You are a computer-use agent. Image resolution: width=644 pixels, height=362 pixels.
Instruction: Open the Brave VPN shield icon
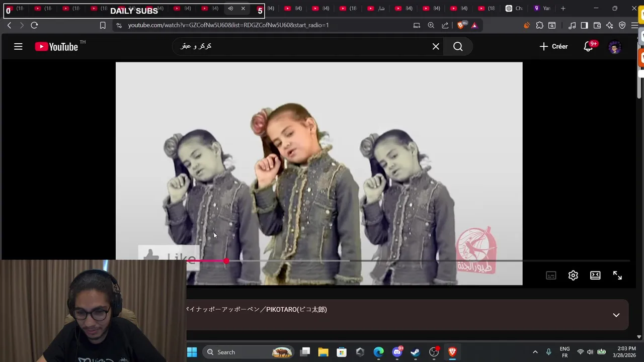pos(622,25)
